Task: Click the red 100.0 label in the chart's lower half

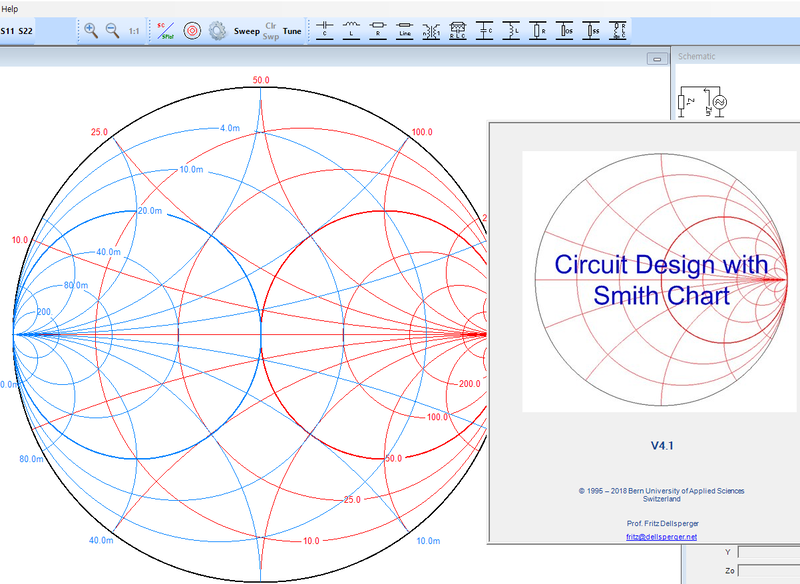Action: pos(437,417)
